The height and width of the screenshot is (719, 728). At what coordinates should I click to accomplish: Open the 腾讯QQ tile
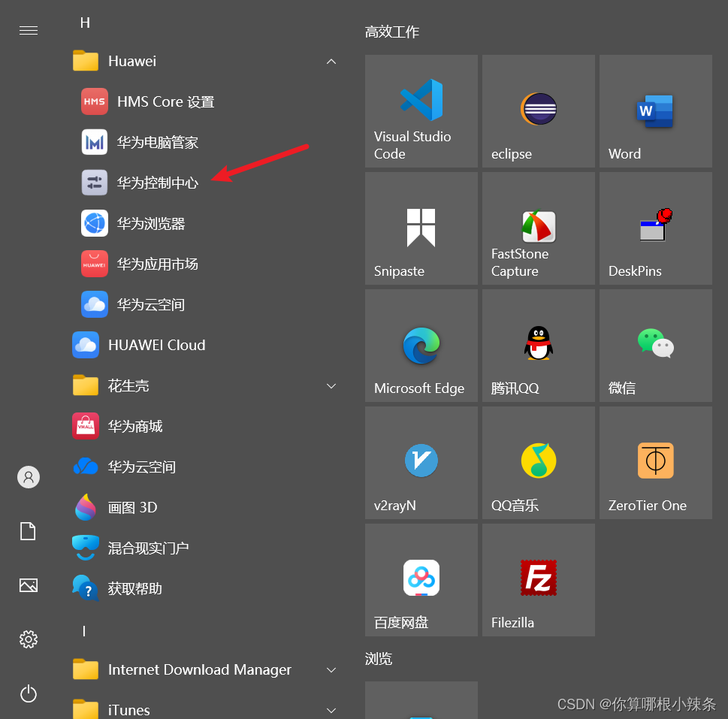pyautogui.click(x=539, y=346)
